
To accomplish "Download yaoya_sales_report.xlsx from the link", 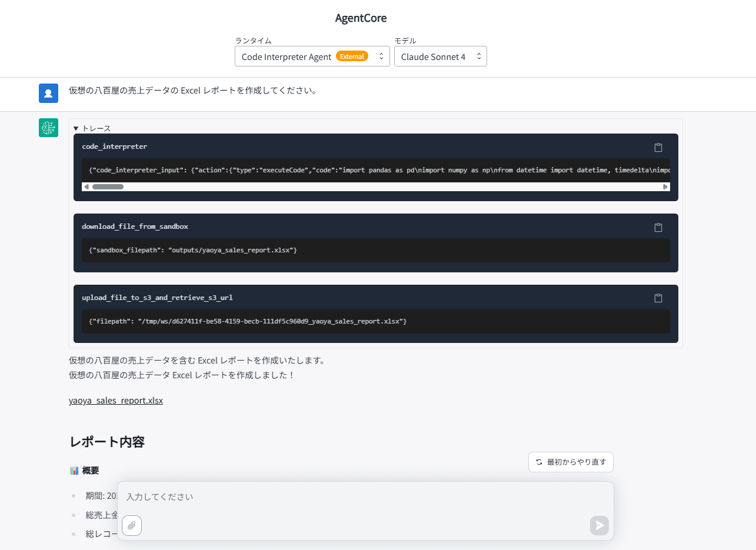I will [x=116, y=400].
